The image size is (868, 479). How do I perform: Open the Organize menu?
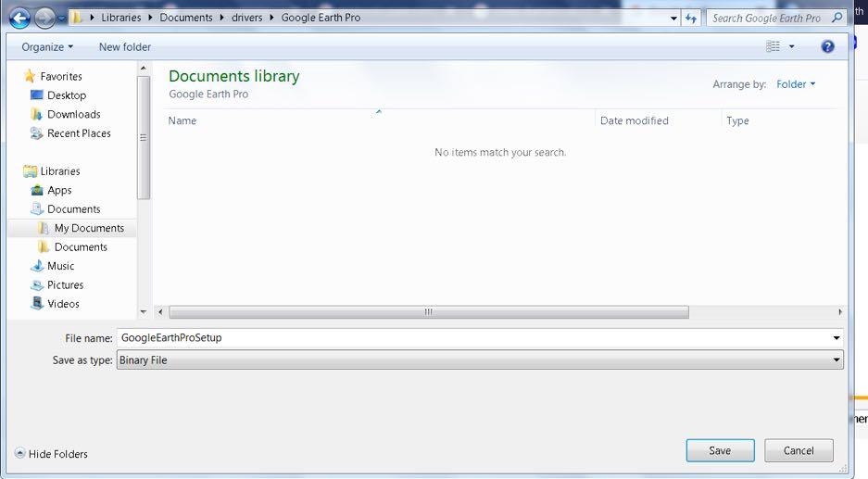[47, 47]
